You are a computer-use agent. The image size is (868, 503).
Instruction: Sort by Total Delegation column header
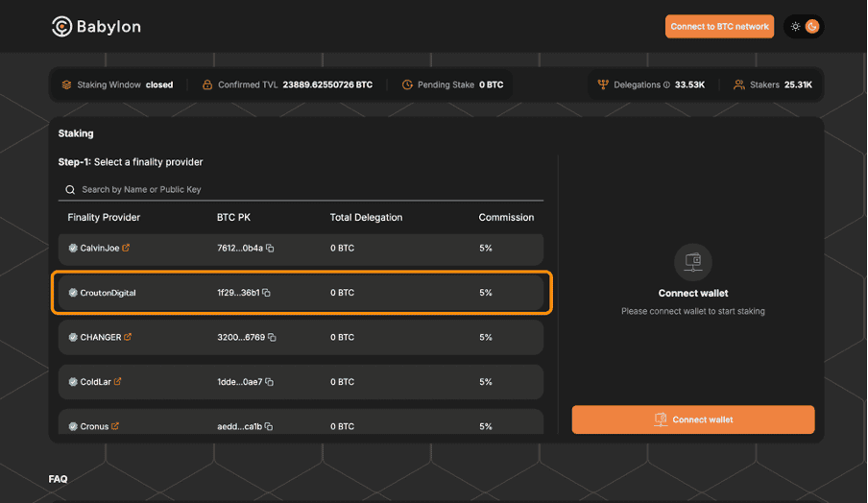coord(366,217)
